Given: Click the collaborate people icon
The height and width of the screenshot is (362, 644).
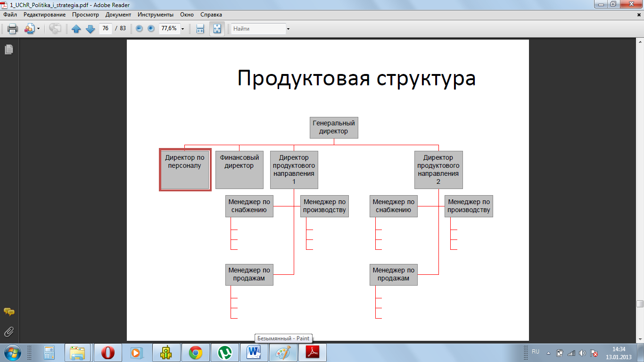Looking at the screenshot, I should coord(29,29).
